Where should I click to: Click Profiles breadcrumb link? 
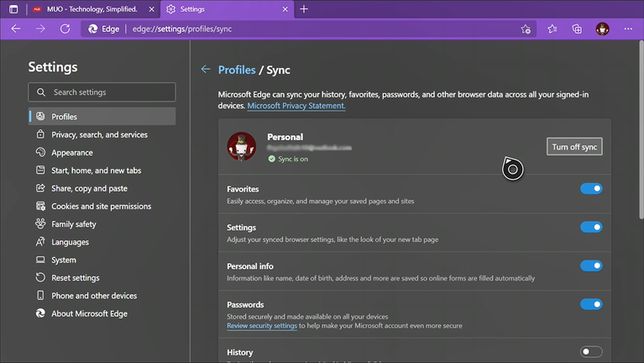(x=237, y=70)
